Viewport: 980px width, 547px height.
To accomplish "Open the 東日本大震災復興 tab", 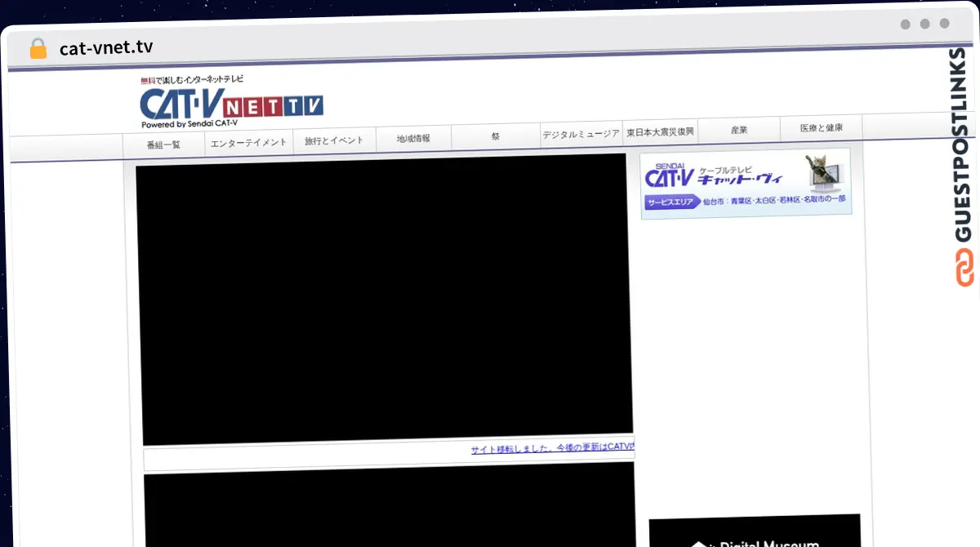I will (x=660, y=132).
